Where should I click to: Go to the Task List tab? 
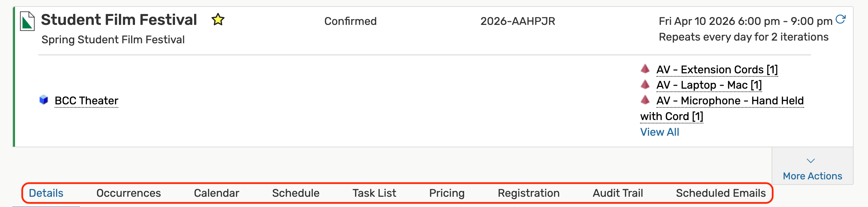[x=374, y=193]
